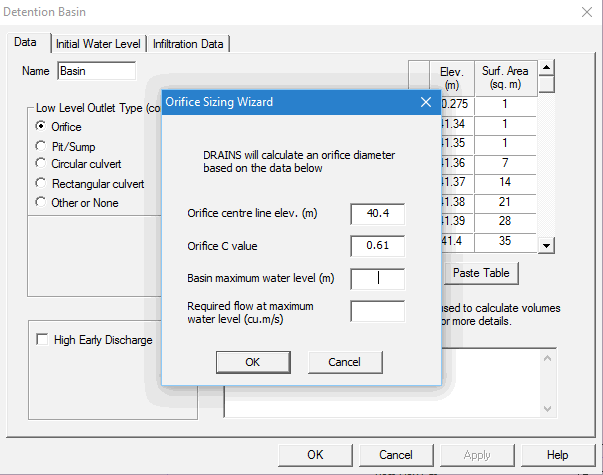The image size is (603, 475).
Task: Close the Orifice Sizing Wizard dialog
Action: click(425, 102)
